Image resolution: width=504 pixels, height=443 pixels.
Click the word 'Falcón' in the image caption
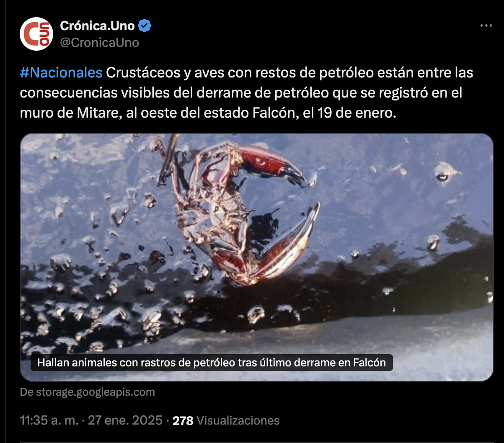click(369, 363)
